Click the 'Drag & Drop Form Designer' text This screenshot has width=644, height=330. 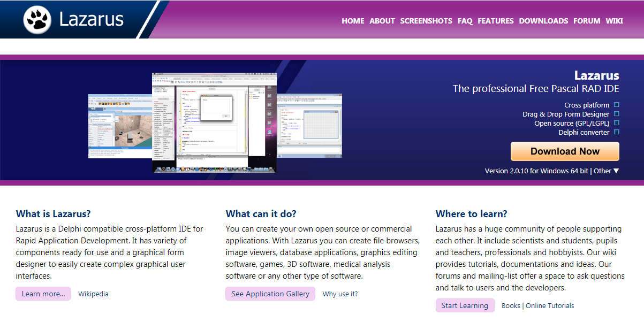click(566, 114)
